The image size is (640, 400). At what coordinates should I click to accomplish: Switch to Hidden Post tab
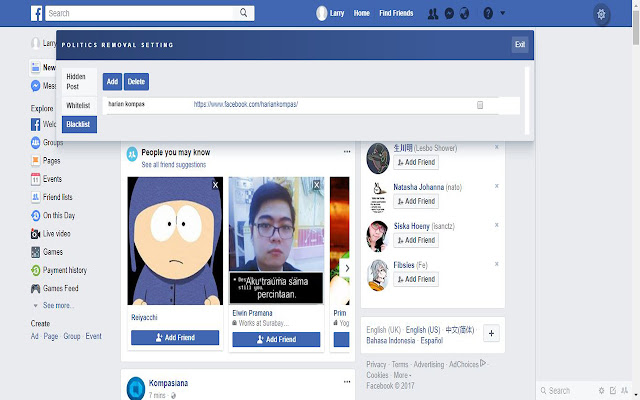point(79,82)
